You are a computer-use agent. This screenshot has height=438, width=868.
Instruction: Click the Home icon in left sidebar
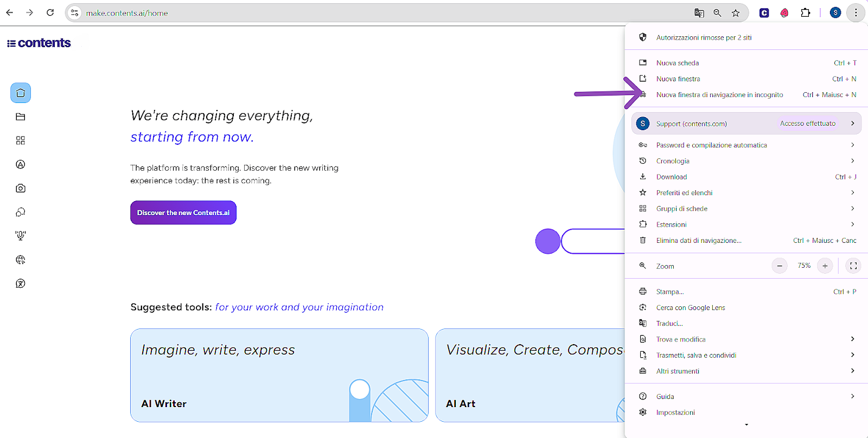click(x=21, y=93)
